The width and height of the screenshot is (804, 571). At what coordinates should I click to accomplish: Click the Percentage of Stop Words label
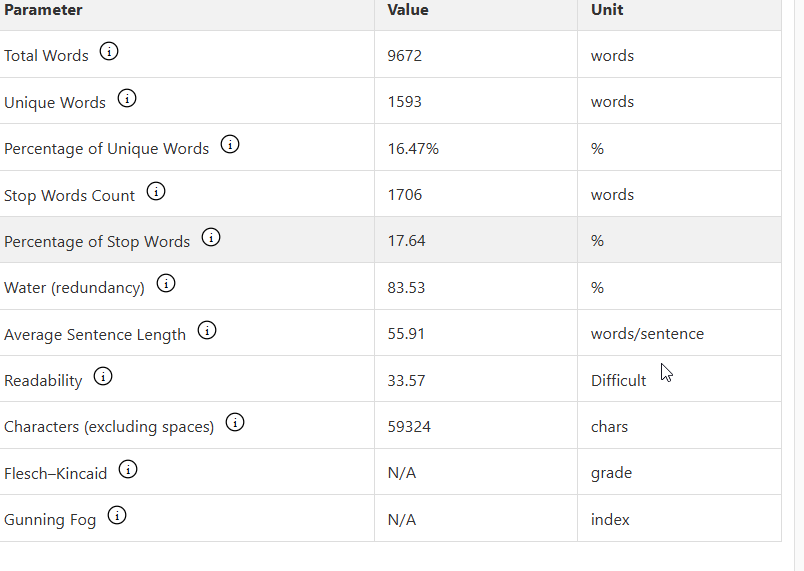point(97,241)
